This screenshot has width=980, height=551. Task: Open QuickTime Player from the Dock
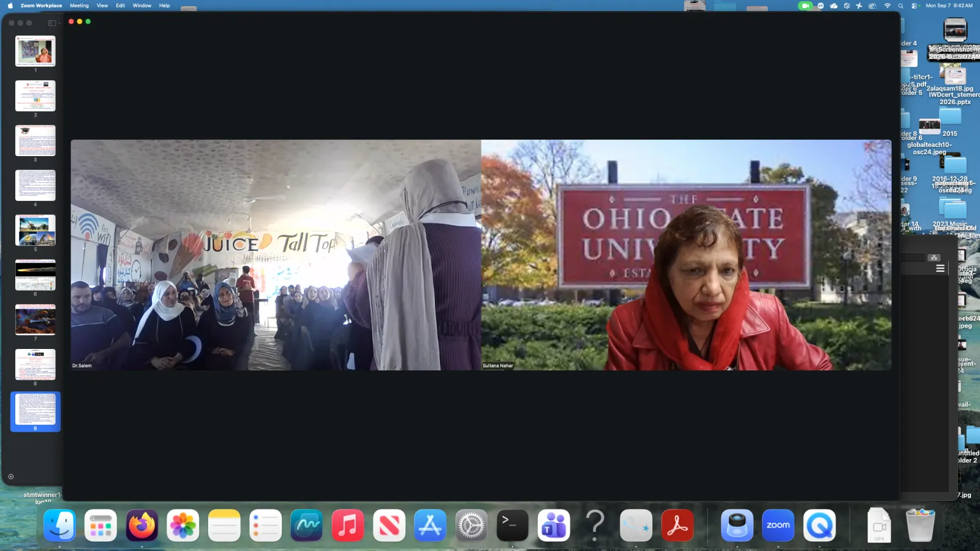coord(820,525)
